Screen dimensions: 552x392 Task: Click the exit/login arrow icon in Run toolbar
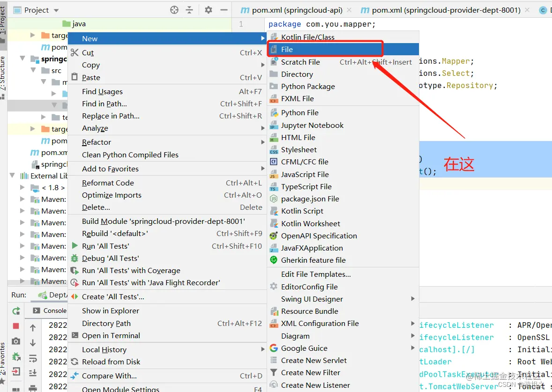pyautogui.click(x=16, y=371)
